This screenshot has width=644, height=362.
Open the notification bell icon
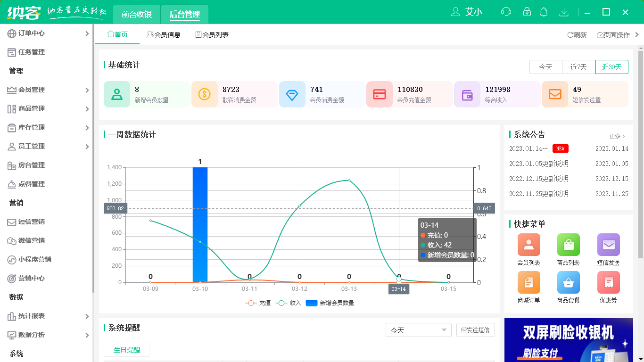[x=544, y=11]
